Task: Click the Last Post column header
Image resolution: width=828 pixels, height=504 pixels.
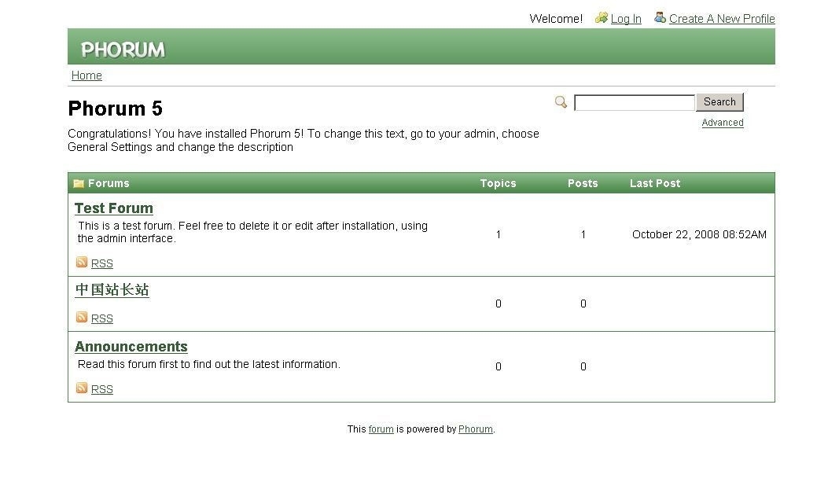Action: click(x=655, y=183)
